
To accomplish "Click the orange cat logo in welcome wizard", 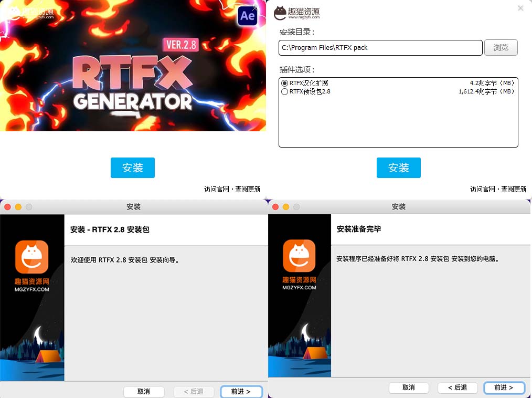I will tap(31, 257).
